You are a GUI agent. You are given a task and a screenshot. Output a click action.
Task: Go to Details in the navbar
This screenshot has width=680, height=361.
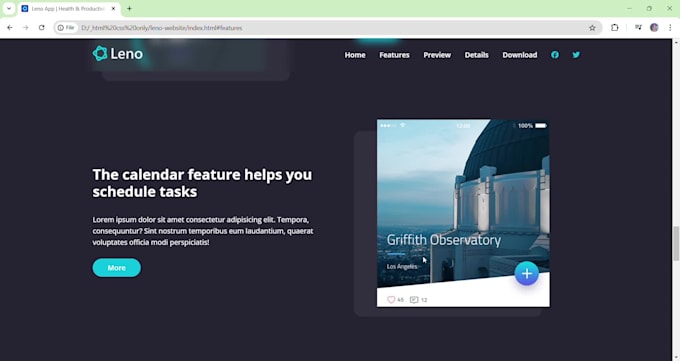click(x=477, y=55)
